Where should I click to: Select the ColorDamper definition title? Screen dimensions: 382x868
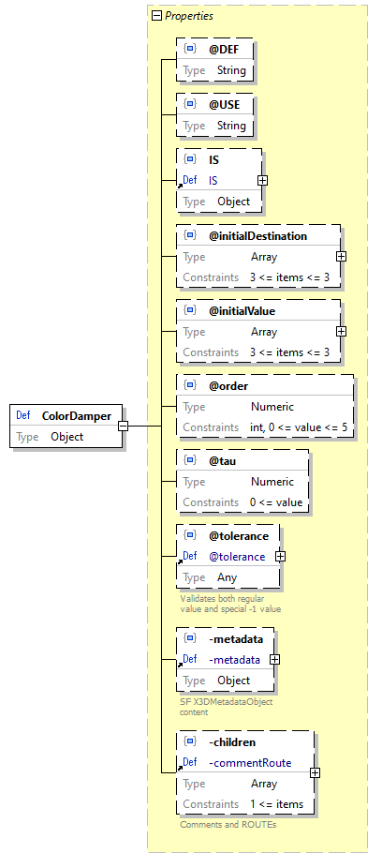point(77,416)
